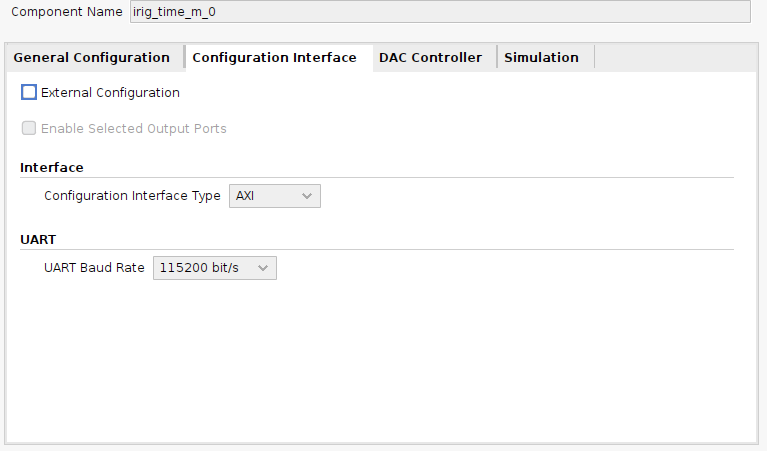Open the AXI interface type combo box
Viewport: 767px width, 451px height.
click(x=275, y=196)
